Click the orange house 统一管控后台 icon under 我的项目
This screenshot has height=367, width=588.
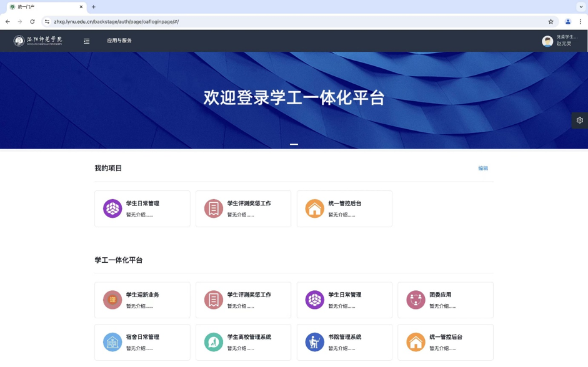(315, 208)
